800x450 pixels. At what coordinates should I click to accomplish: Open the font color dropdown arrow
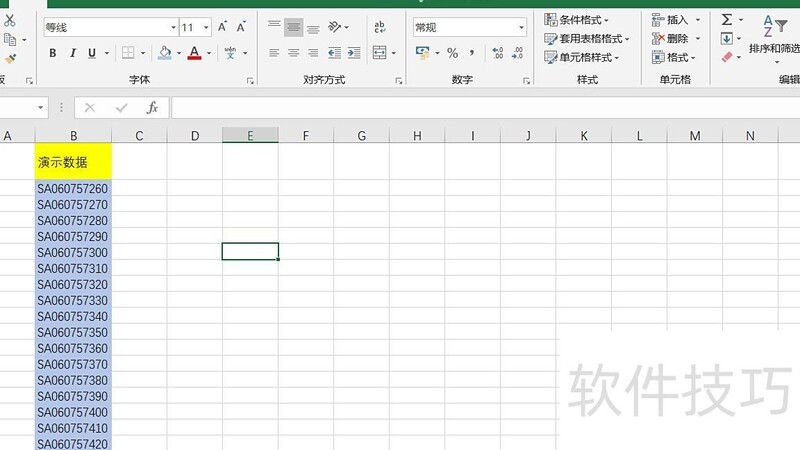click(x=209, y=53)
